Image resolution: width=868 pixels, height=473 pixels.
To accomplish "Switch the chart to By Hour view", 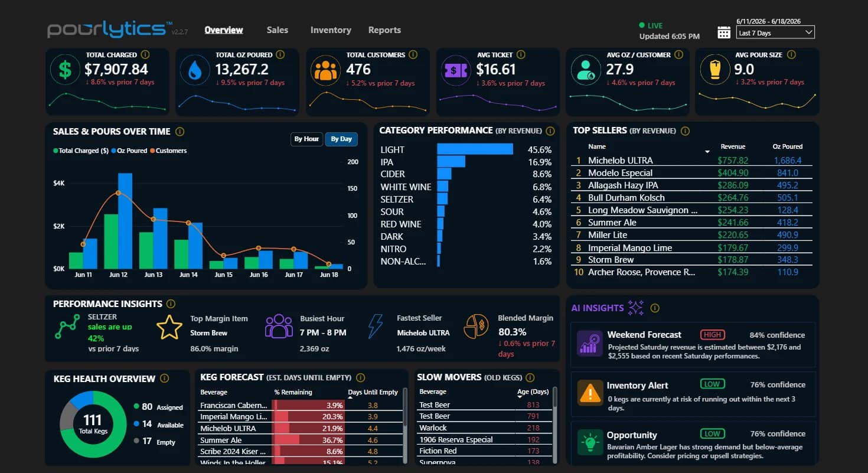I will tap(307, 139).
